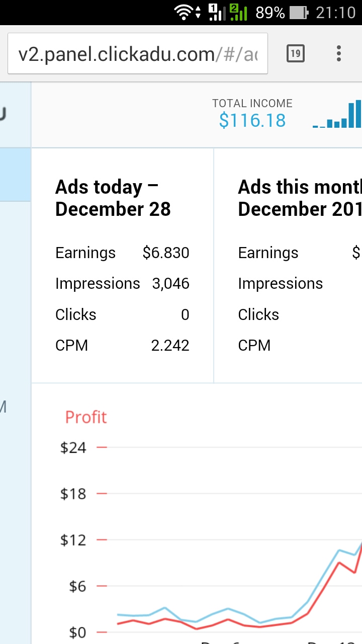
Task: Tap the battery icon in status bar
Action: (299, 13)
